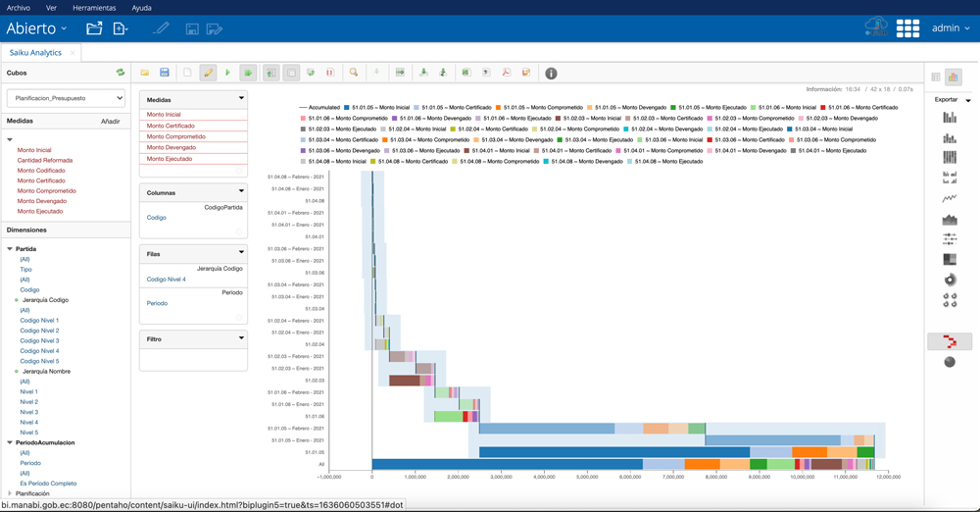Click the query info icon in toolbar

click(551, 74)
